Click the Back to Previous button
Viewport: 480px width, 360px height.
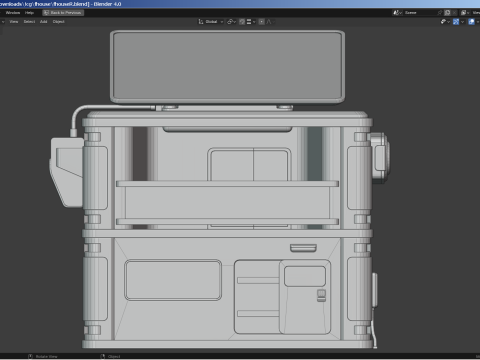(x=63, y=13)
